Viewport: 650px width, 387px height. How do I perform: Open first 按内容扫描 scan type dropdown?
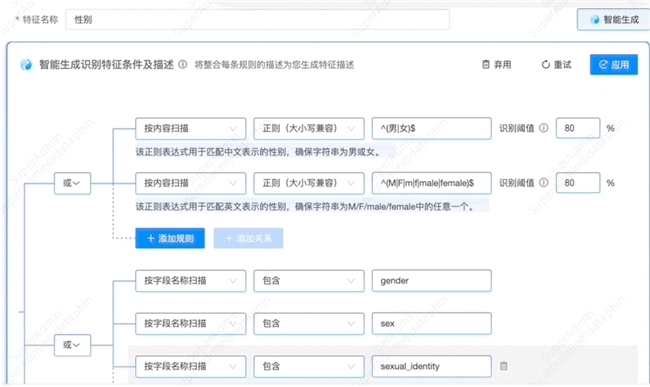(x=190, y=128)
